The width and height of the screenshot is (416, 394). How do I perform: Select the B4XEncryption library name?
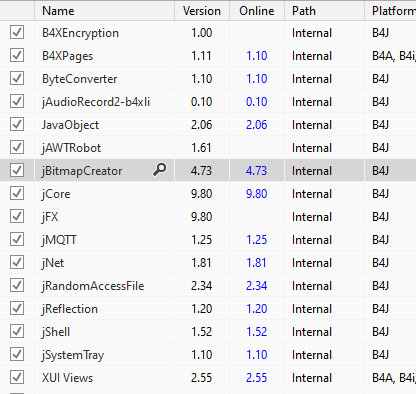(x=80, y=33)
